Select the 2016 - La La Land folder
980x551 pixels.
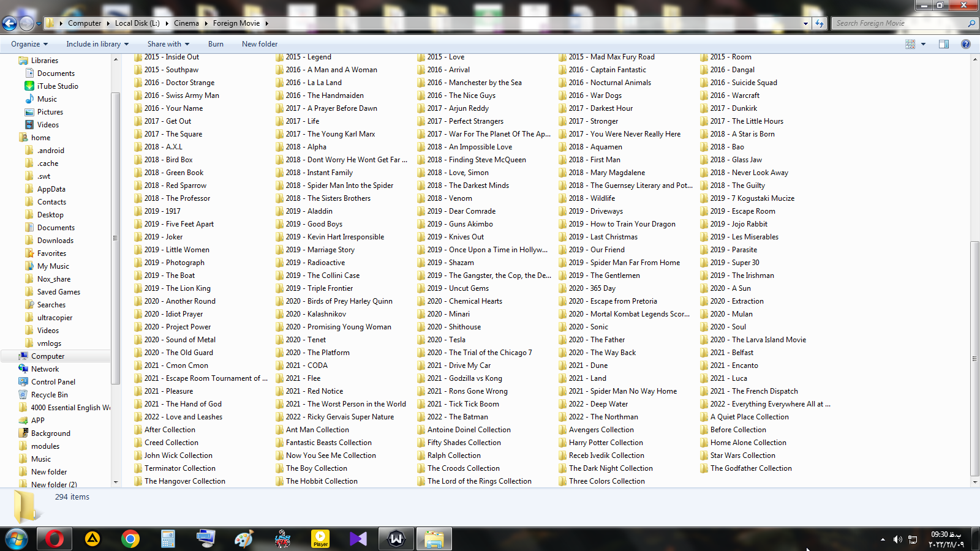(314, 83)
